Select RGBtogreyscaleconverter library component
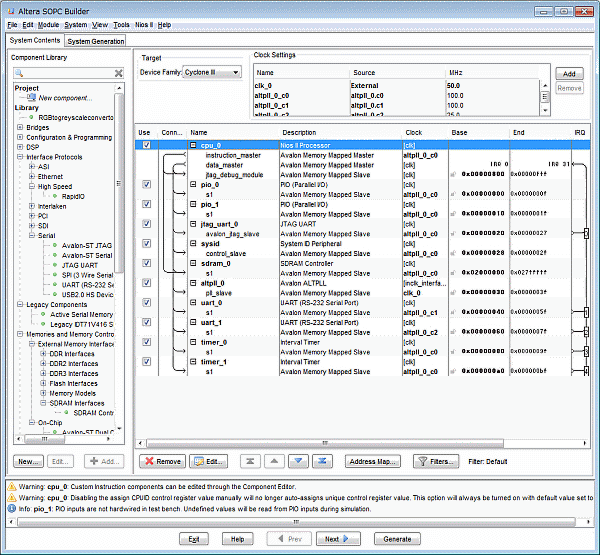The width and height of the screenshot is (600, 555). [x=75, y=118]
